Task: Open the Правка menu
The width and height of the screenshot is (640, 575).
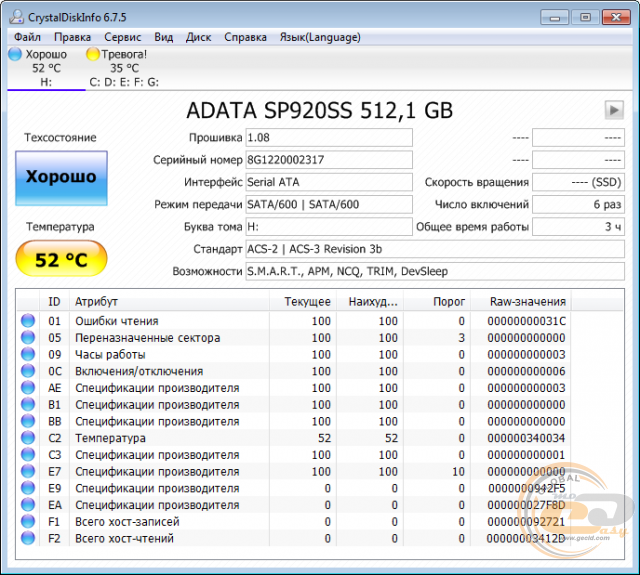Action: pyautogui.click(x=72, y=37)
